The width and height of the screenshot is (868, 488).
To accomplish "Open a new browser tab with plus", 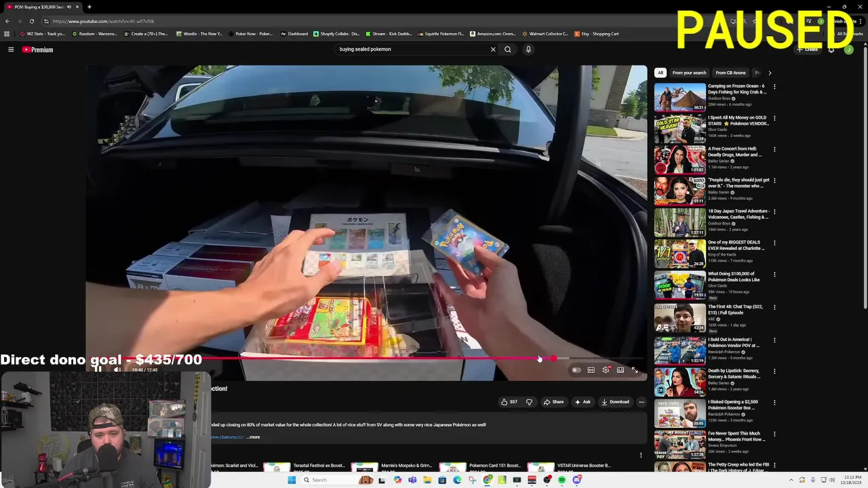I will click(89, 7).
